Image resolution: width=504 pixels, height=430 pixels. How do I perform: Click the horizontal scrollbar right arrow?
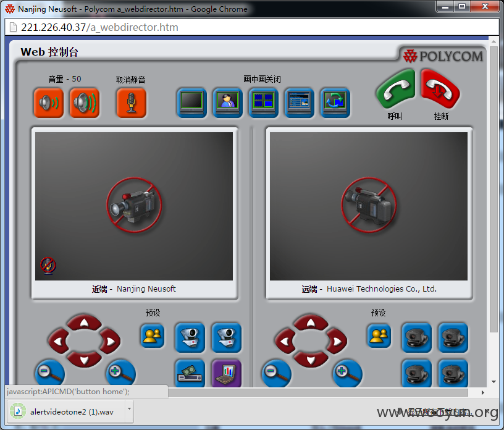(x=483, y=392)
